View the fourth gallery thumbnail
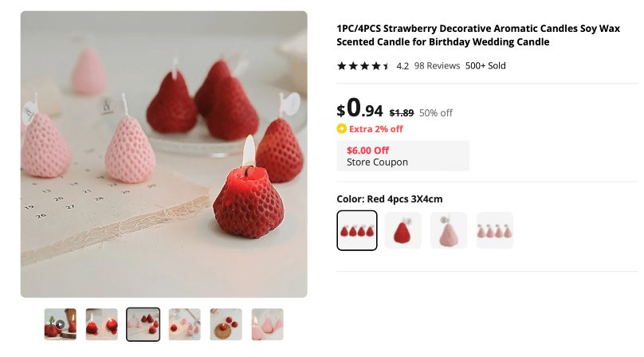This screenshot has width=644, height=357. [185, 324]
